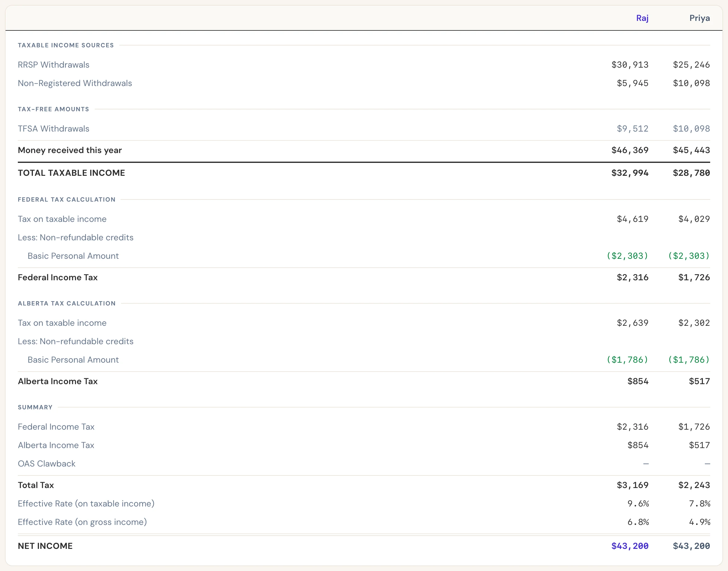728x571 pixels.
Task: Click the Money received this year label
Action: pyautogui.click(x=69, y=150)
